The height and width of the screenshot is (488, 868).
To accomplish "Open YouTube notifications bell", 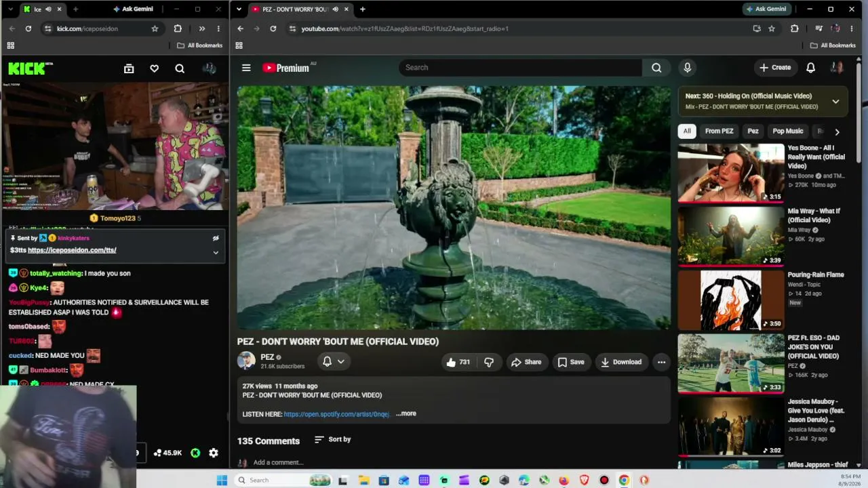I will point(810,68).
